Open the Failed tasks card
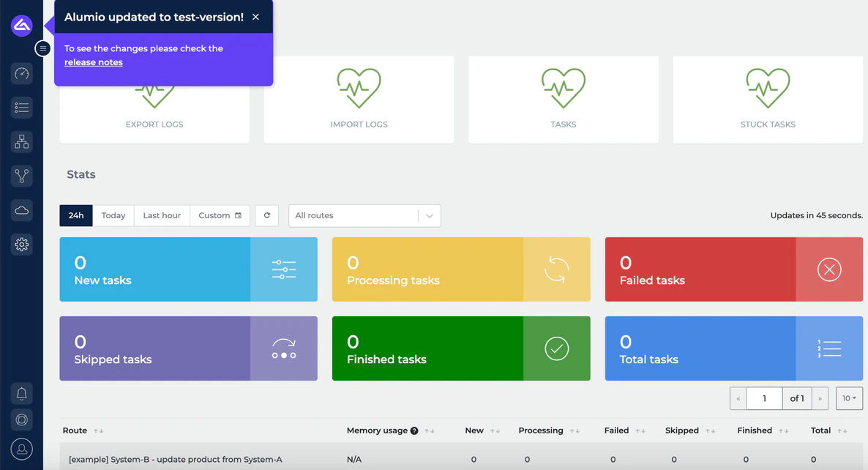This screenshot has height=470, width=868. pos(734,269)
